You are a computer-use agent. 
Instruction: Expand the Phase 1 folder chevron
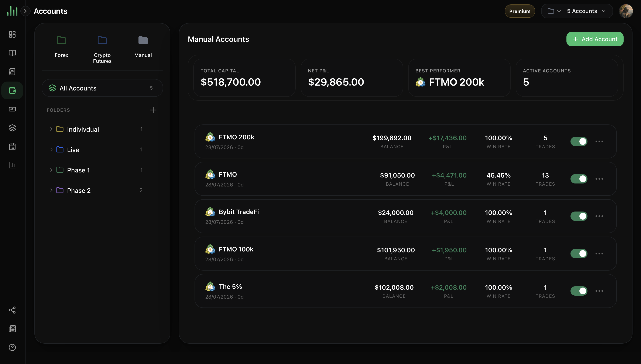[51, 170]
